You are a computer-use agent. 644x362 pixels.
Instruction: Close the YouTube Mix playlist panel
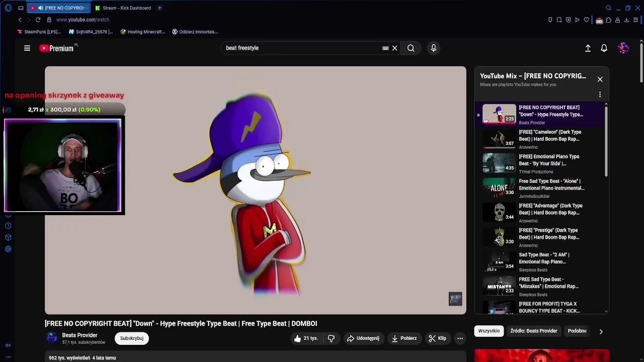(600, 79)
